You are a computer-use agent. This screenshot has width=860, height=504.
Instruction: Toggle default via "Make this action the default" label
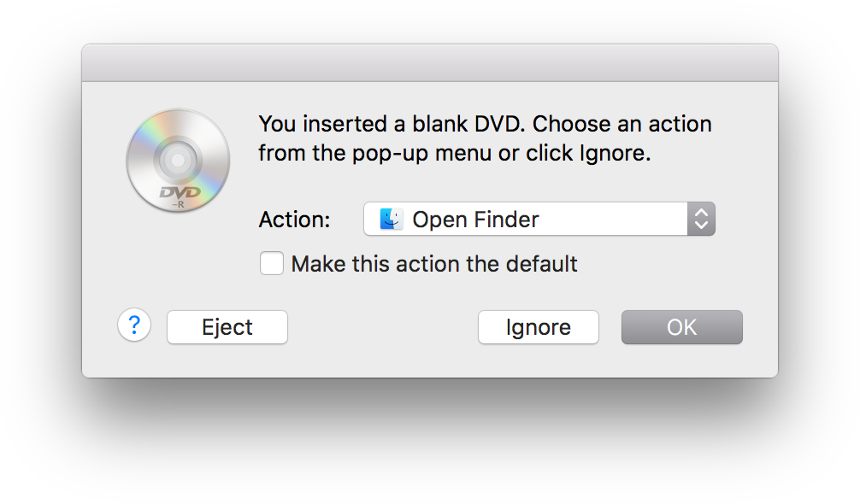click(433, 263)
